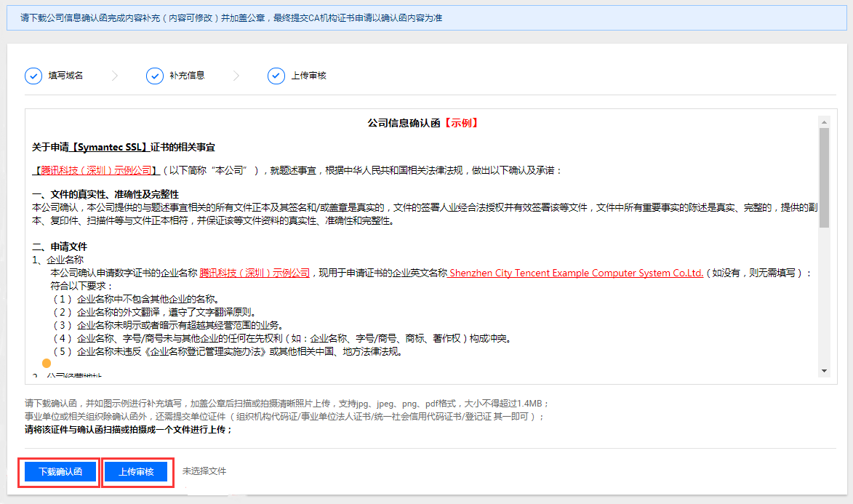Click the document preview scrollbar thumb

[x=824, y=178]
